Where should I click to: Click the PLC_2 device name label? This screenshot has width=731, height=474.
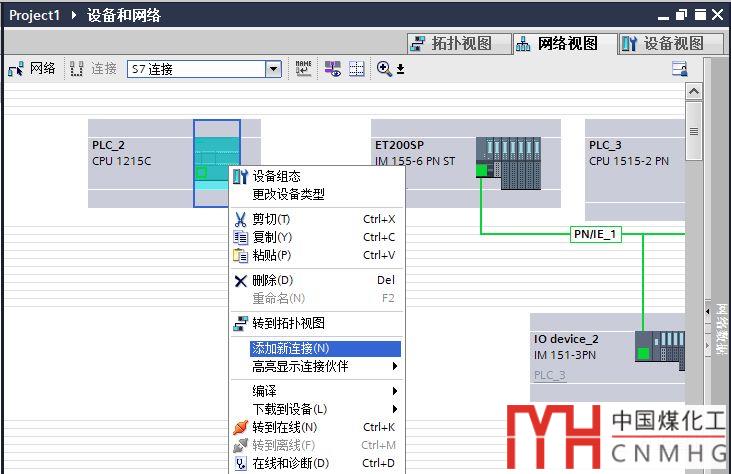coord(108,145)
